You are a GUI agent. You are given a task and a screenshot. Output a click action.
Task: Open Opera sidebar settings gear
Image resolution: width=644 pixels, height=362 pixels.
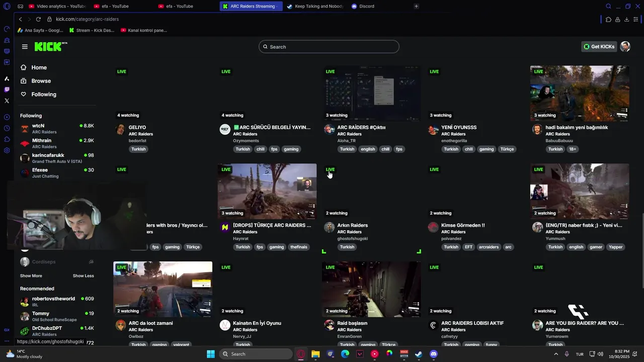7,150
